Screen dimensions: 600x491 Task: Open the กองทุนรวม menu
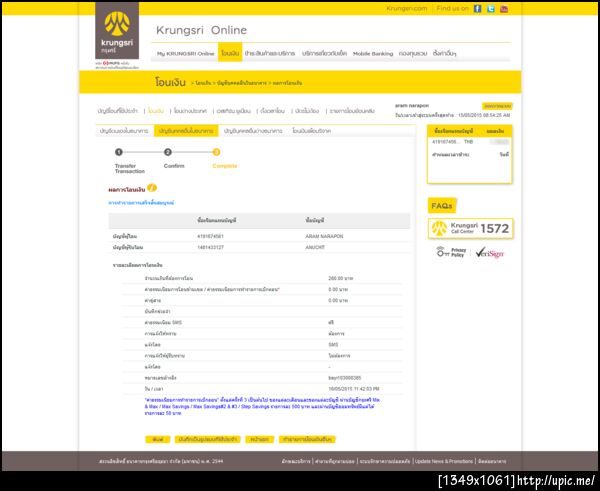tap(412, 53)
